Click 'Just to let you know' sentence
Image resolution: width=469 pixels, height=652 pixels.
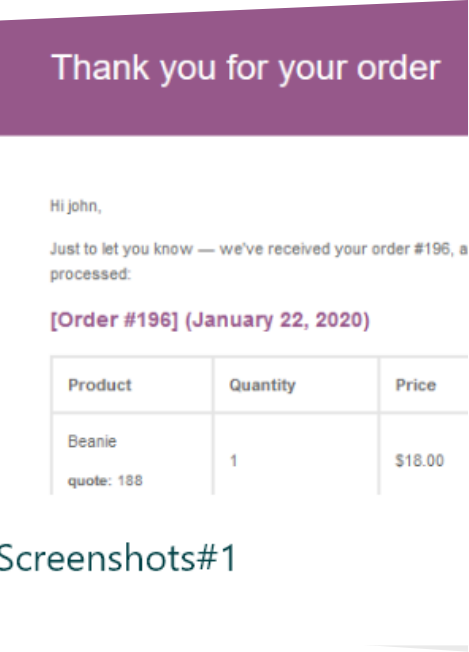coord(121,249)
